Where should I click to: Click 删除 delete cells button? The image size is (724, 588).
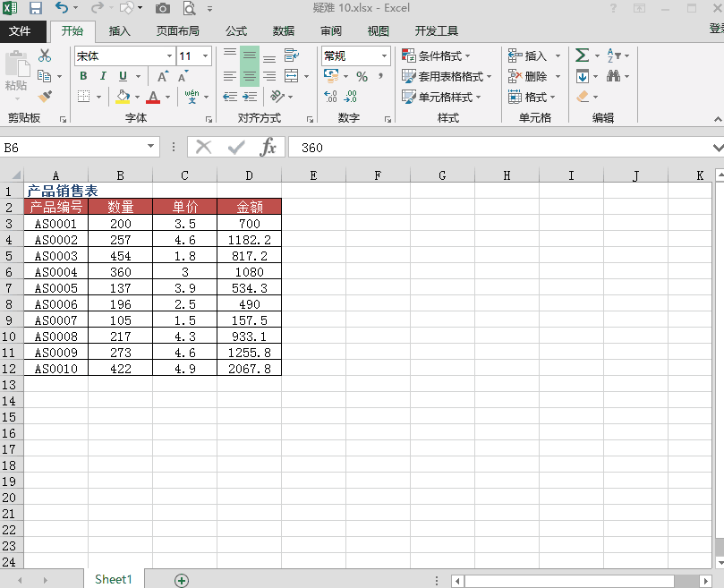pyautogui.click(x=528, y=76)
